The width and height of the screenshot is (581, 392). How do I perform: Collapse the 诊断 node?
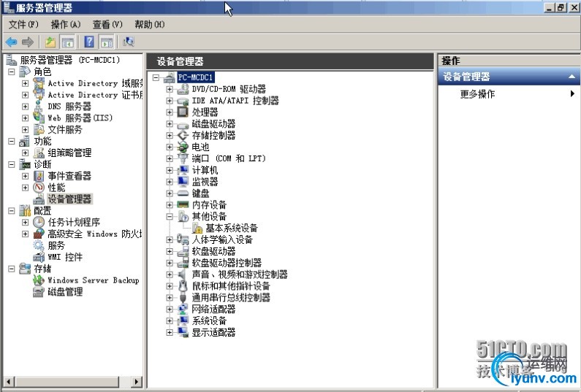(12, 164)
